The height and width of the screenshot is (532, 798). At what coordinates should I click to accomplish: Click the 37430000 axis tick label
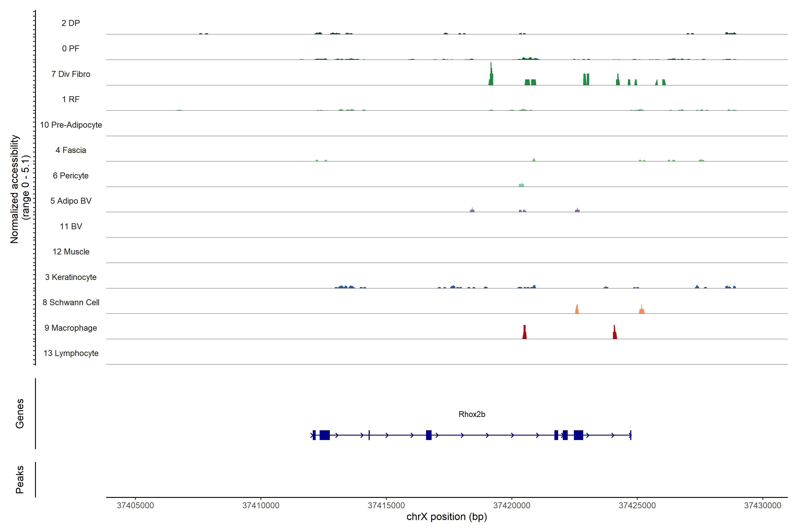(x=762, y=505)
